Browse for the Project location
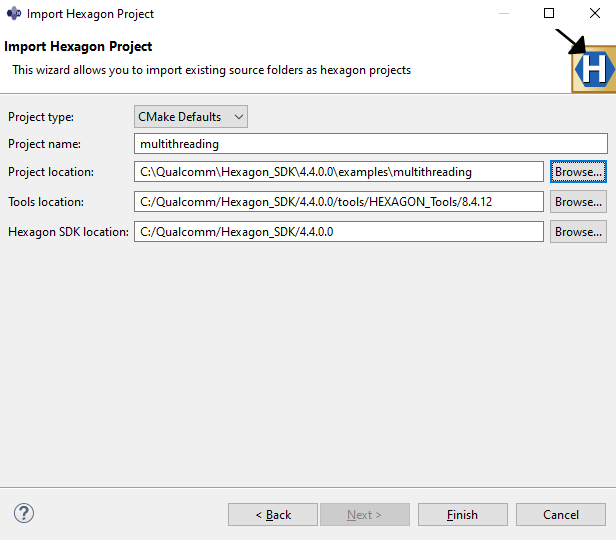 [x=578, y=172]
